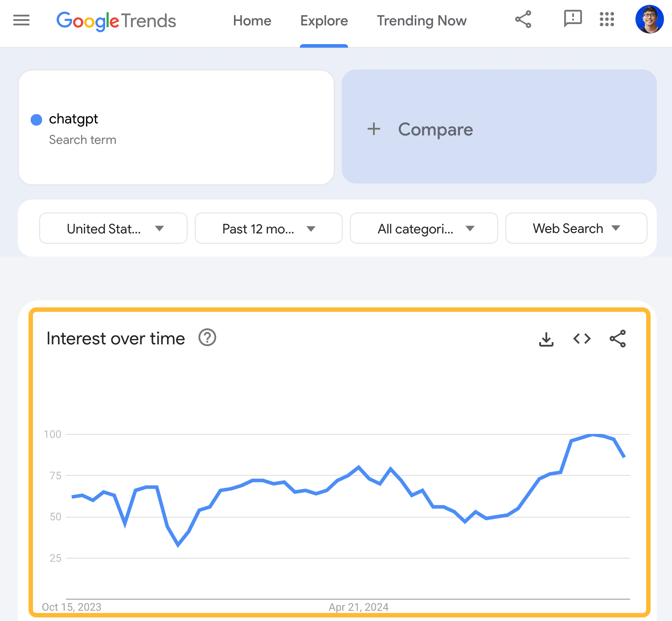
Task: Open the navigation hamburger menu
Action: (21, 20)
